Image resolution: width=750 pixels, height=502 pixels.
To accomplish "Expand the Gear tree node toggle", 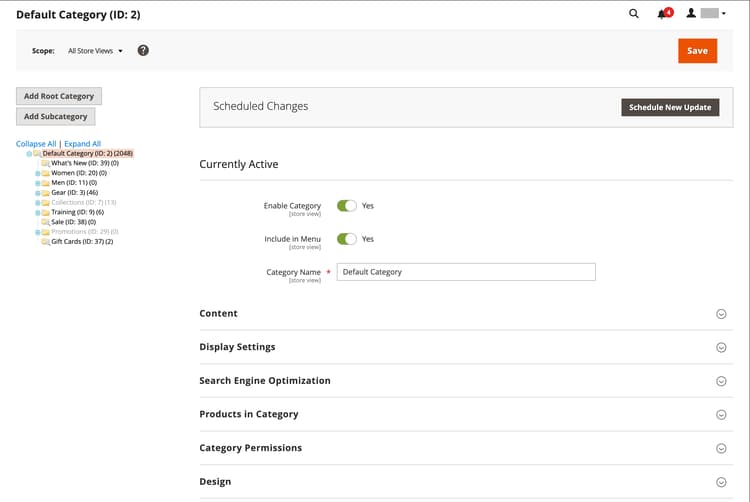I will coord(38,193).
